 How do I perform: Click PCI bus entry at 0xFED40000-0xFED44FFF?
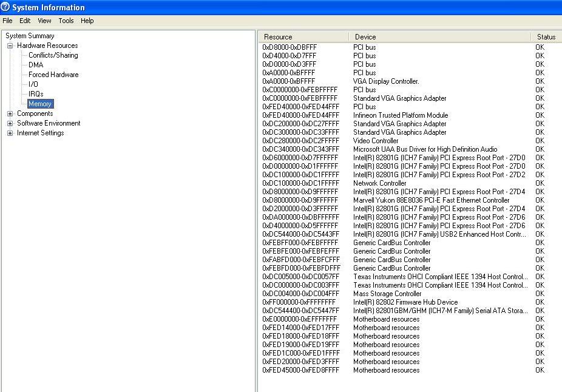coord(365,107)
